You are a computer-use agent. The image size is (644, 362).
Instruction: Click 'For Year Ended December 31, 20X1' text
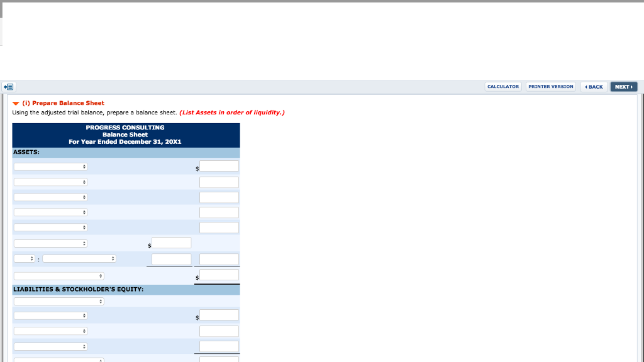click(x=125, y=141)
